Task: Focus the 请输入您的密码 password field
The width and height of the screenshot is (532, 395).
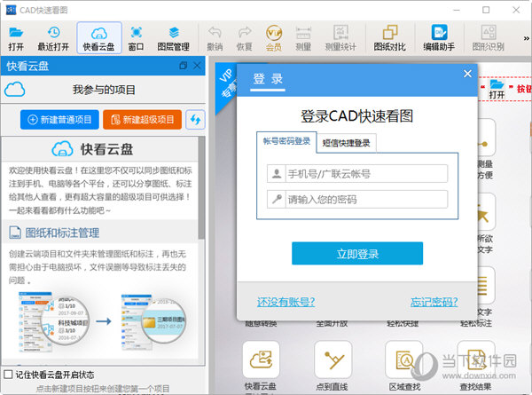Action: (x=357, y=199)
